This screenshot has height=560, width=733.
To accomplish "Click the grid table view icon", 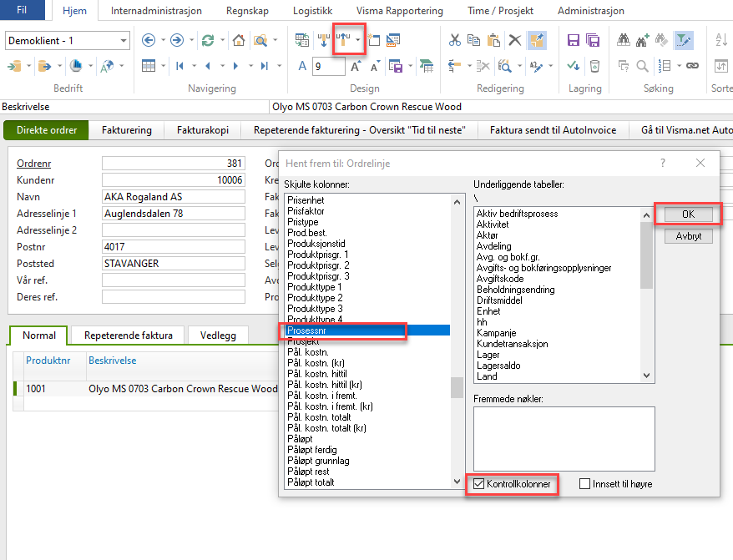I will (x=149, y=66).
